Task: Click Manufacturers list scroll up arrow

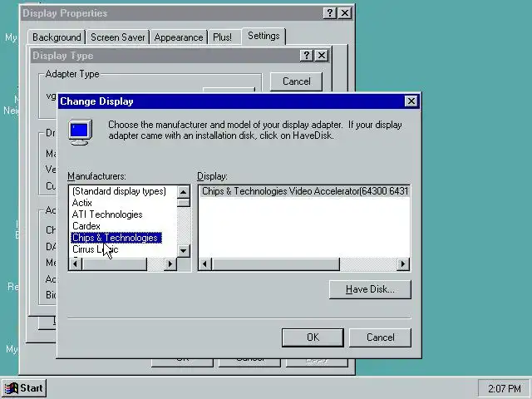Action: [x=184, y=192]
